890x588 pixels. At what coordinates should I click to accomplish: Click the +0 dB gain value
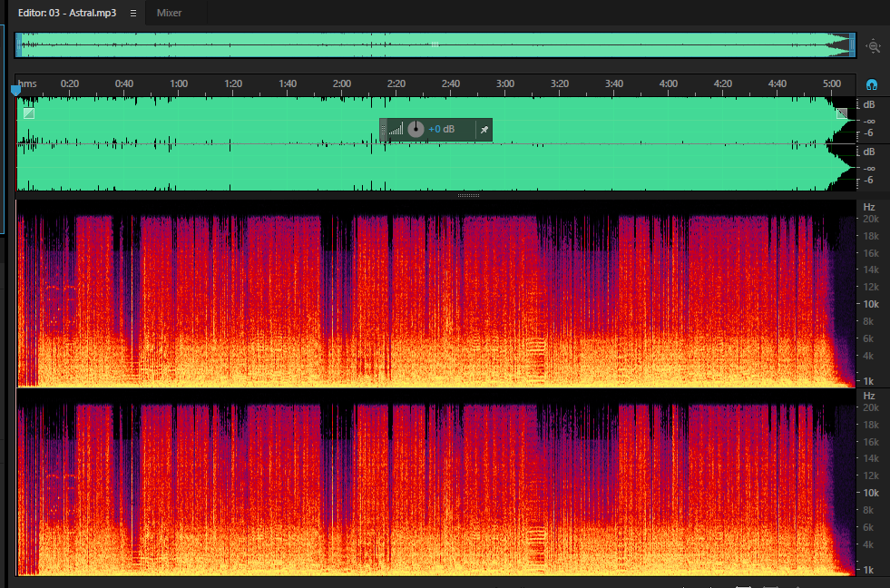pos(442,130)
